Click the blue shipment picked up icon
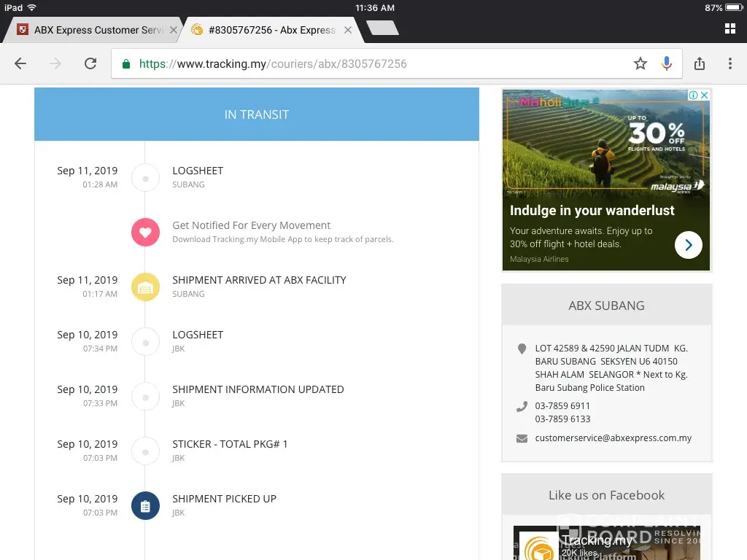This screenshot has width=747, height=560. [x=145, y=506]
